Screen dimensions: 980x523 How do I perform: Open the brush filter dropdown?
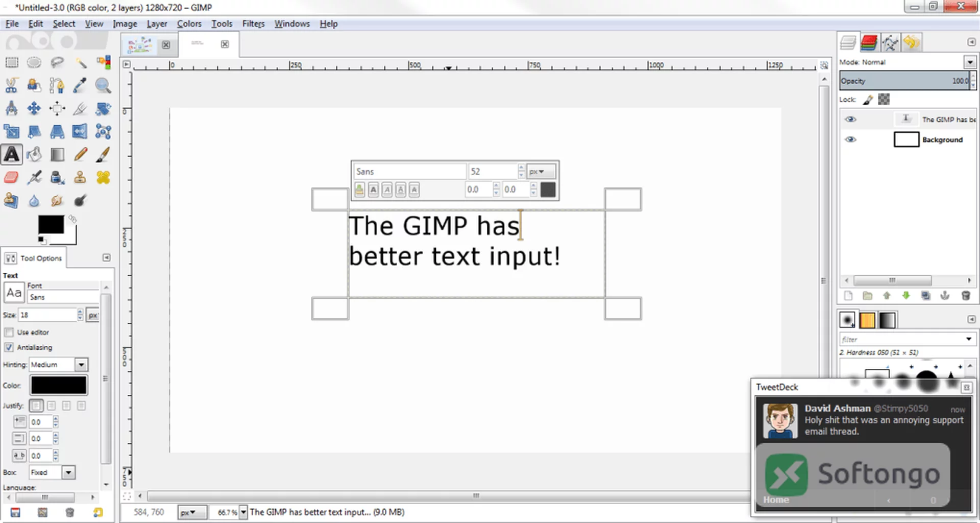pyautogui.click(x=969, y=339)
